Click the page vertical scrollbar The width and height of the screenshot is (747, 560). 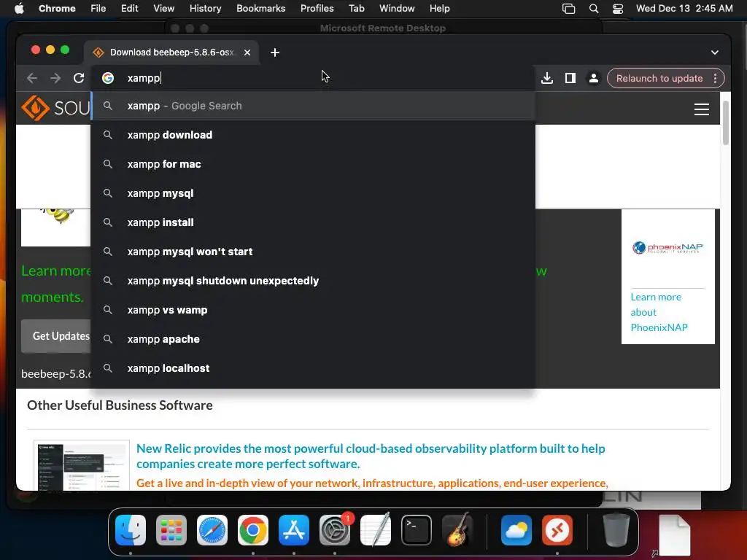[726, 122]
